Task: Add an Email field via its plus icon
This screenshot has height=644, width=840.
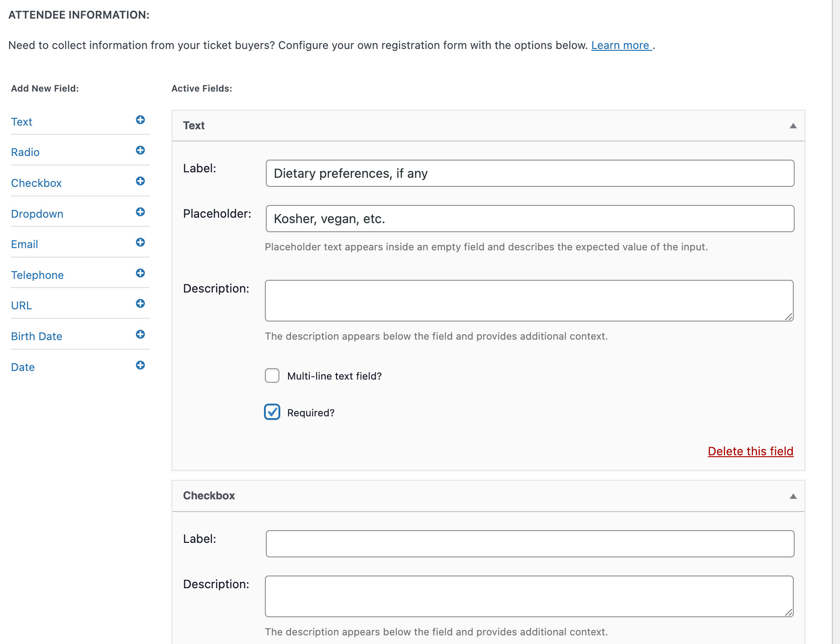Action: 141,242
